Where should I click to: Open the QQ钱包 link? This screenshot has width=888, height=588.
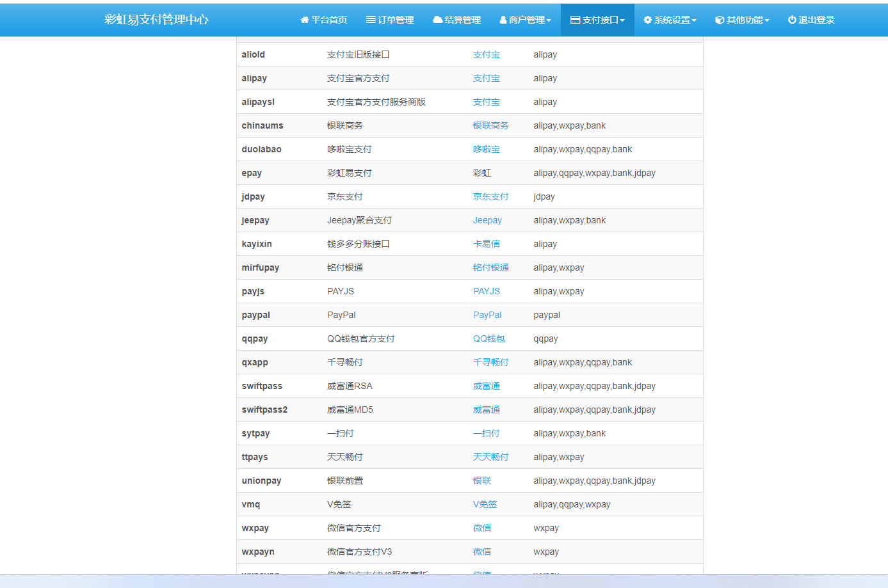pos(489,339)
